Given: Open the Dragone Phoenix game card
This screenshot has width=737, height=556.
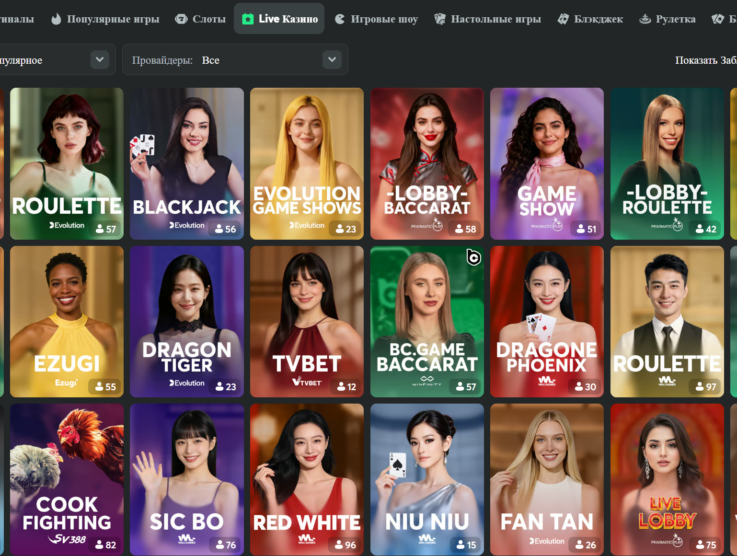Looking at the screenshot, I should click(x=547, y=321).
